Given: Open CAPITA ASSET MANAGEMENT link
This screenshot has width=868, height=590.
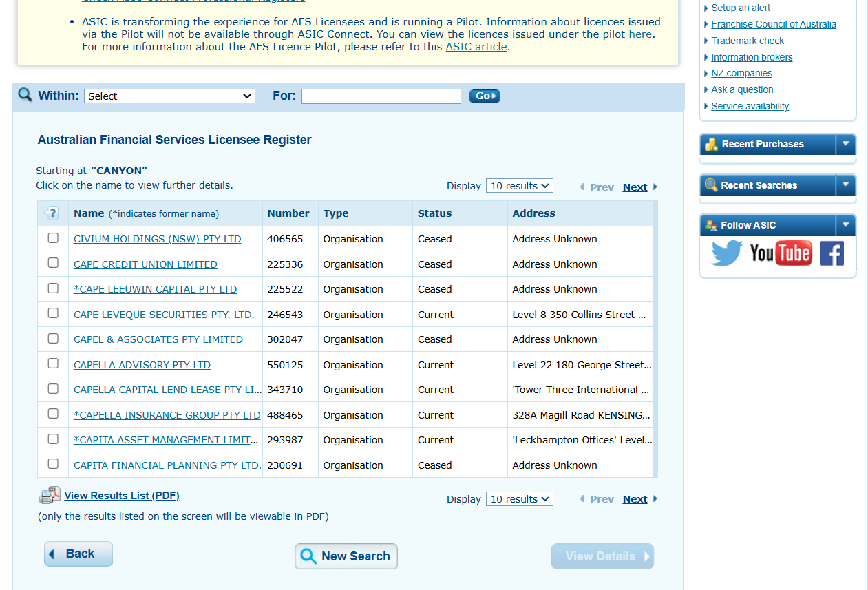Looking at the screenshot, I should point(167,440).
